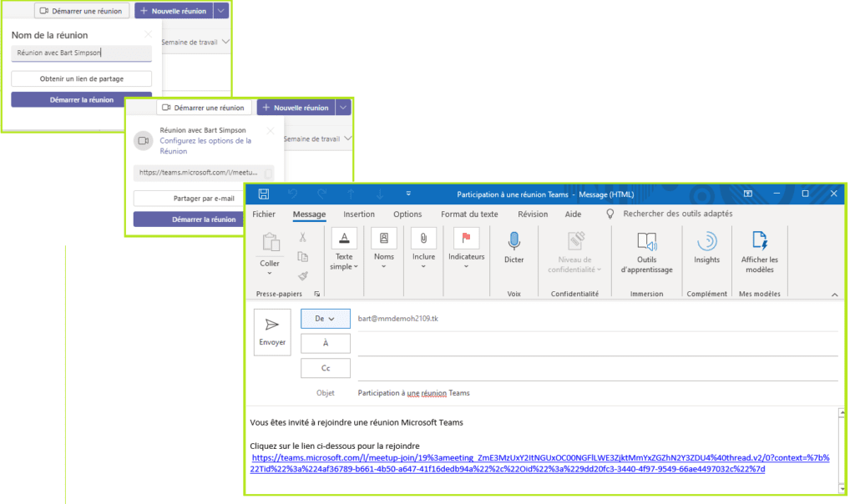Expand Nouvelle réunion arrow in second Teams panel

pyautogui.click(x=343, y=108)
